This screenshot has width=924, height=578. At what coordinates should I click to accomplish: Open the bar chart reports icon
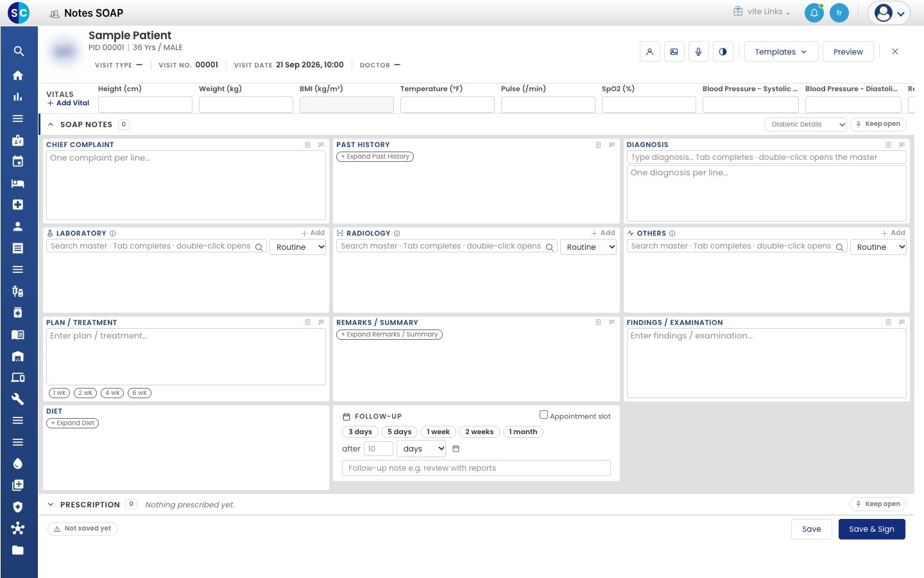point(18,97)
